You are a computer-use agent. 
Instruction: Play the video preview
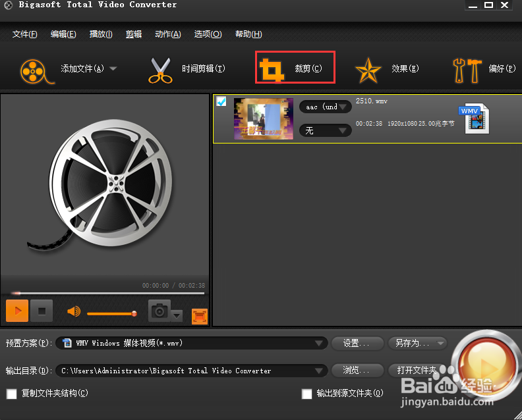pyautogui.click(x=17, y=311)
